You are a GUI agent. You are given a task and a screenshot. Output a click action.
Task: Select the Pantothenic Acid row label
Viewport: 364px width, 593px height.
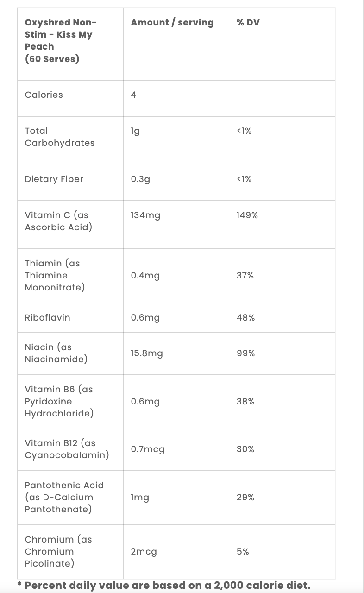coord(64,497)
